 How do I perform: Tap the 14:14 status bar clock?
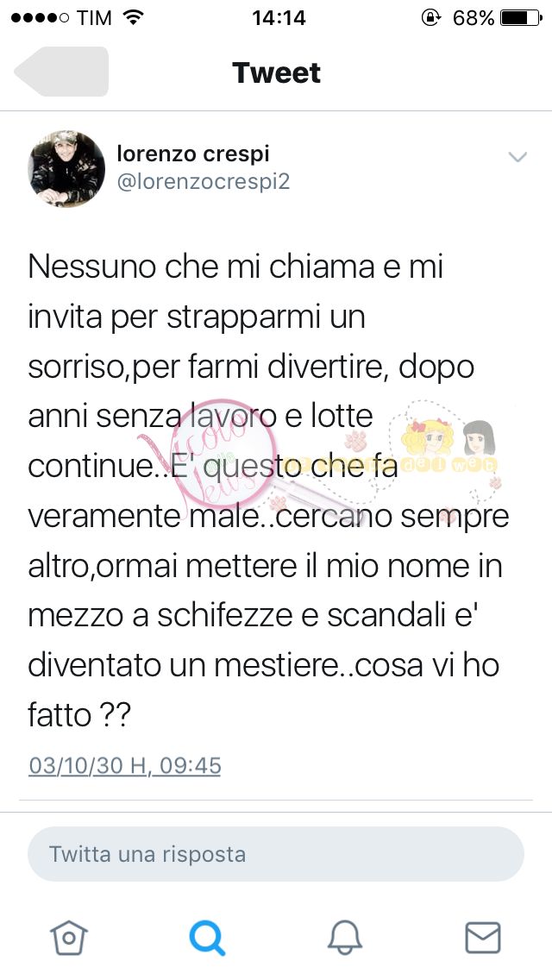click(279, 18)
